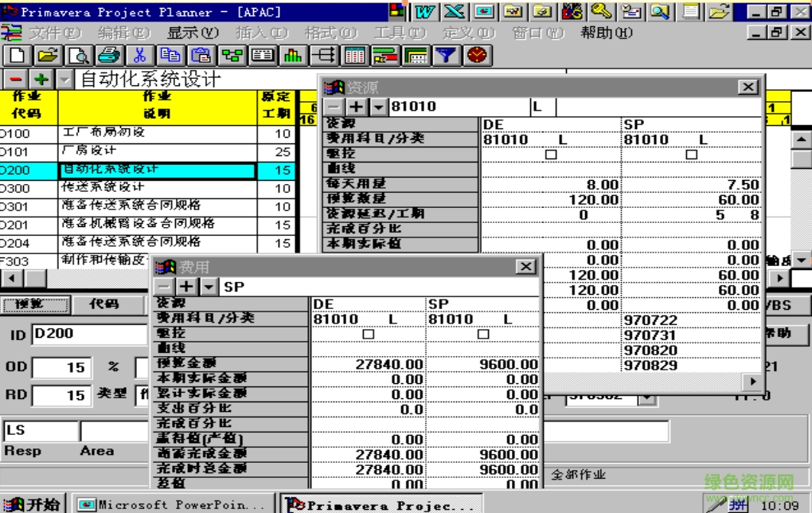This screenshot has height=513, width=812.
Task: Switch to the PERT network view icon
Action: point(232,55)
